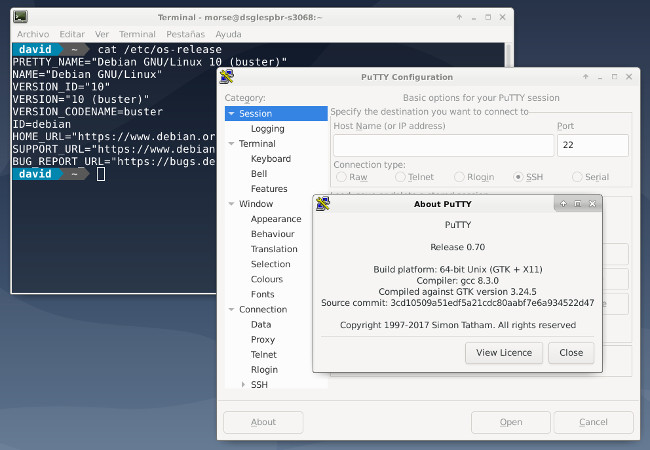The image size is (650, 450).
Task: Collapse the Session category arrow
Action: pos(231,113)
